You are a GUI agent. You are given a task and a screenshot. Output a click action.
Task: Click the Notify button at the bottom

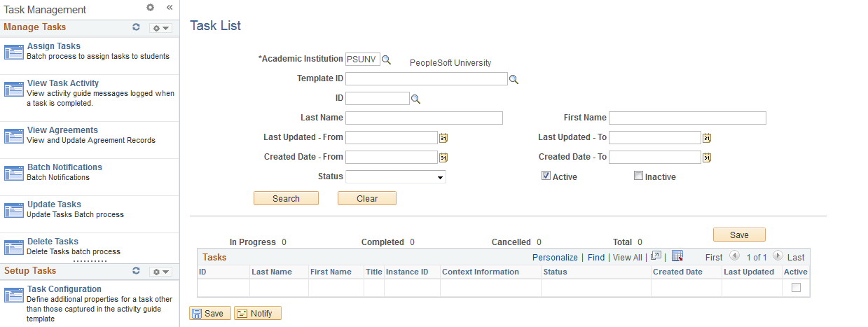[258, 314]
